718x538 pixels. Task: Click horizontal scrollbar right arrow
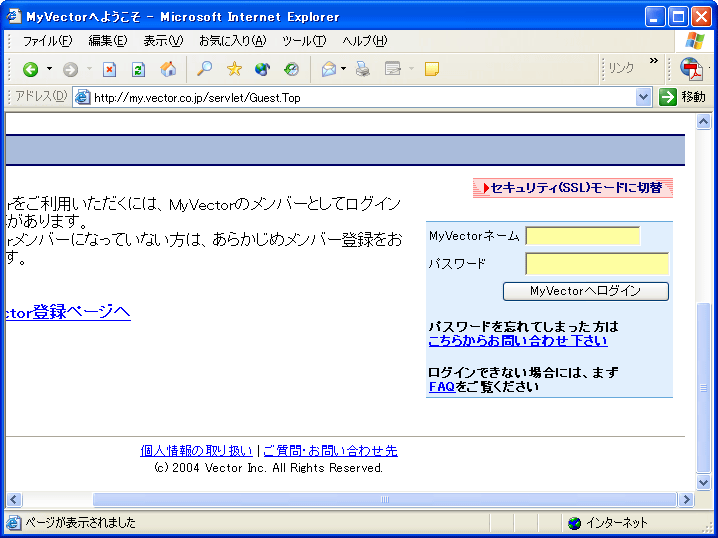[x=686, y=499]
